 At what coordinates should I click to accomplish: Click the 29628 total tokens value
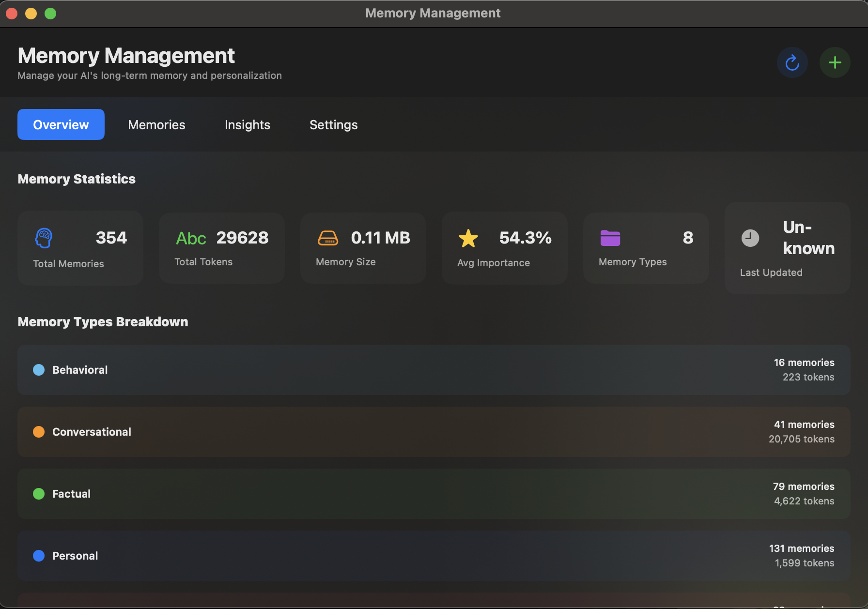242,238
